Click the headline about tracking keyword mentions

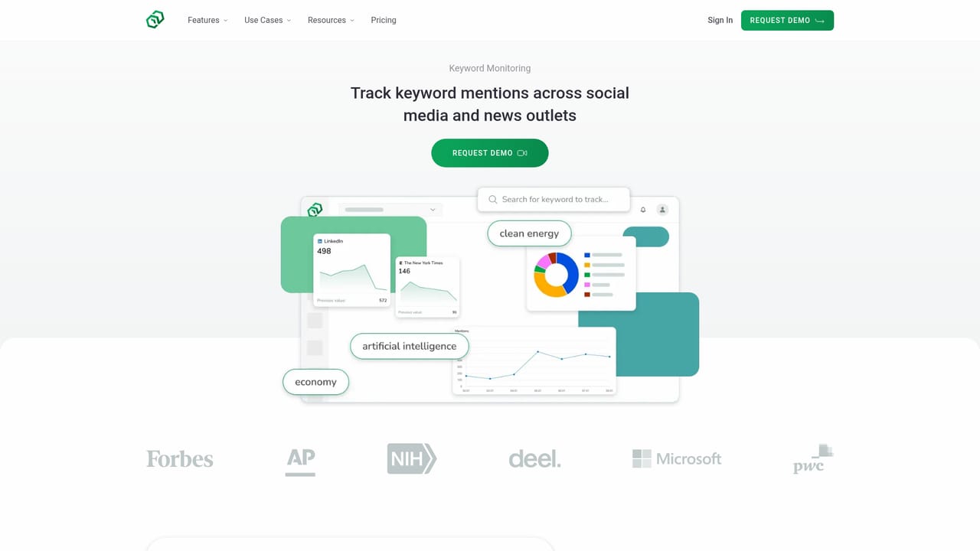[x=490, y=104]
